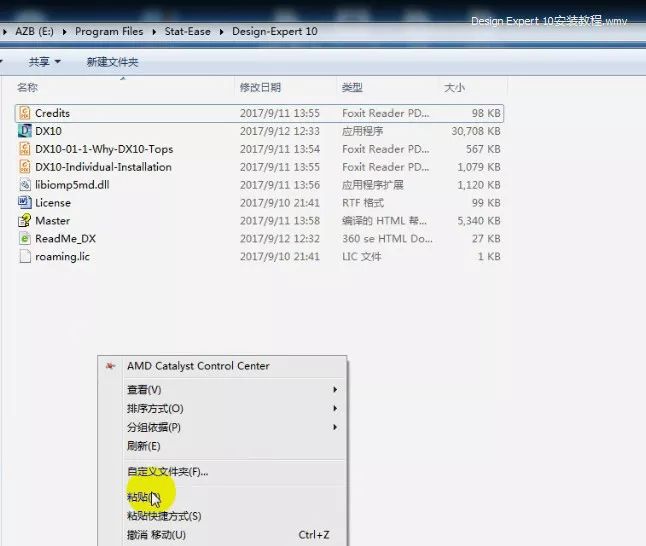Choose AMD Catalyst Control Center menu entry
This screenshot has width=646, height=546.
point(222,366)
